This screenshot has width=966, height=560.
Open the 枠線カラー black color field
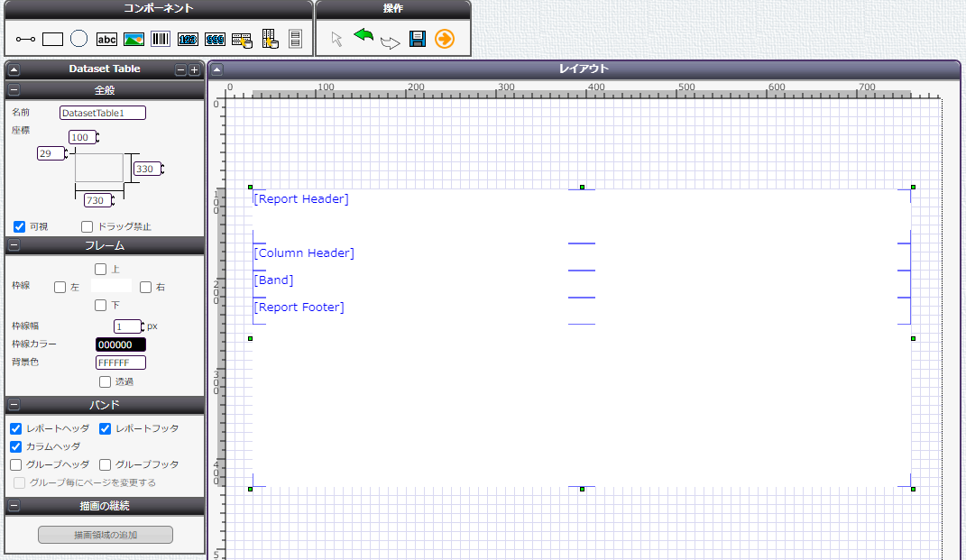[120, 344]
